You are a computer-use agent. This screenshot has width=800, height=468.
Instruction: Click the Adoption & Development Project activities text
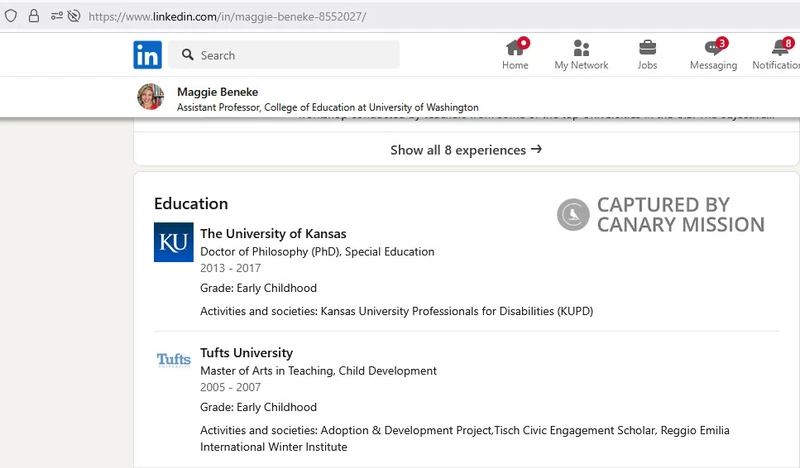465,438
